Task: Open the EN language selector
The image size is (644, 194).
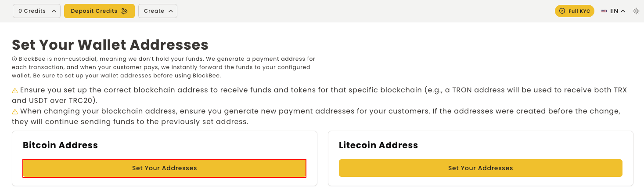Action: pyautogui.click(x=614, y=11)
